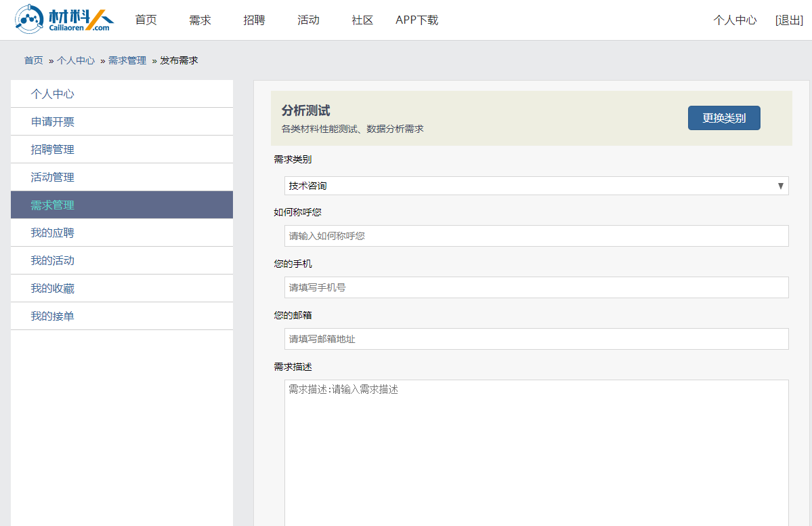Click the 退出 logout link
This screenshot has width=812, height=526.
pyautogui.click(x=789, y=20)
